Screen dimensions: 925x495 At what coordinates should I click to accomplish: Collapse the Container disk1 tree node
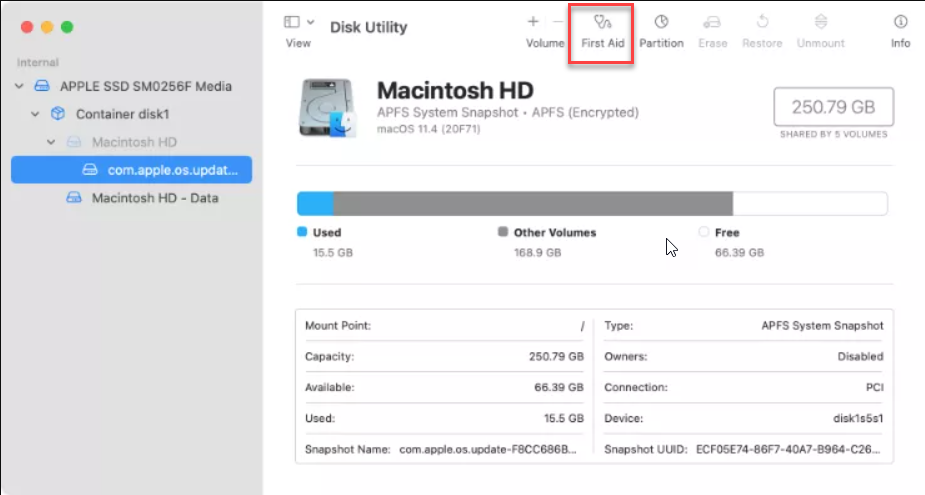pyautogui.click(x=35, y=114)
